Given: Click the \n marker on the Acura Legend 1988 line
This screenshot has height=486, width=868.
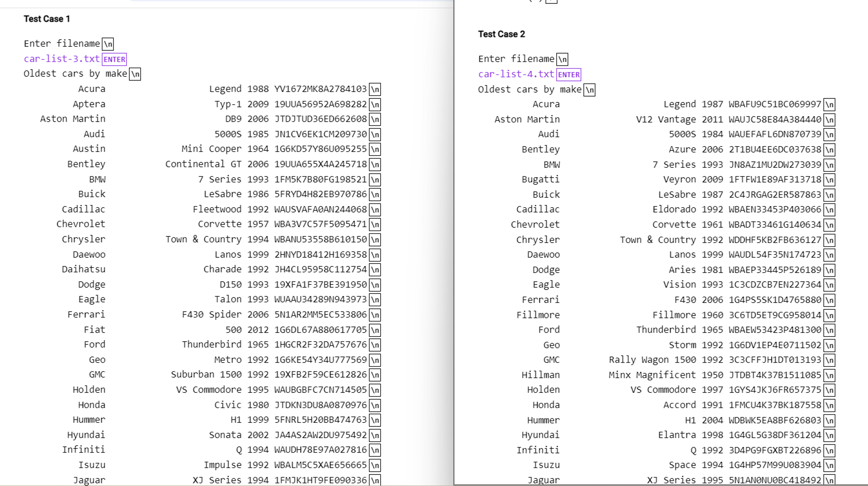Looking at the screenshot, I should [375, 89].
